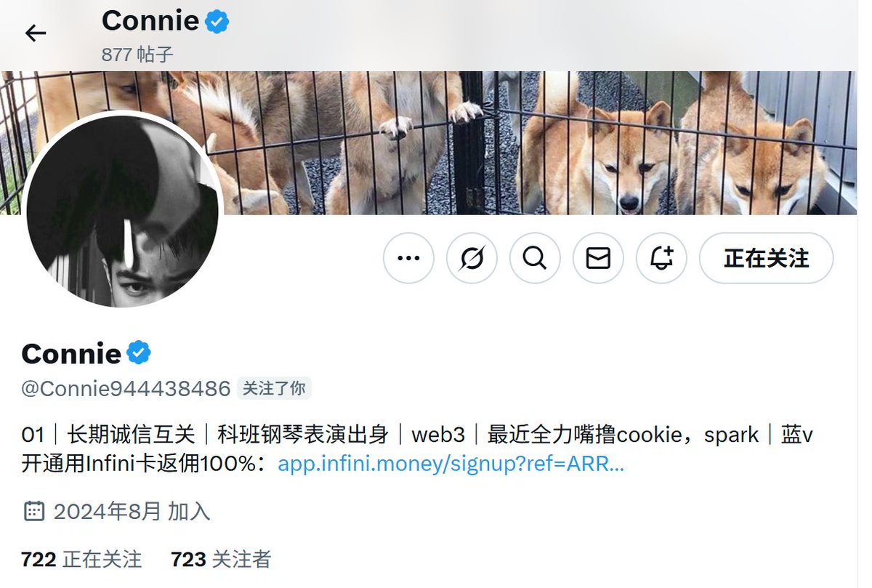Click the Grok slashed-circle profile icon
Image resolution: width=872 pixels, height=588 pixels.
[472, 258]
